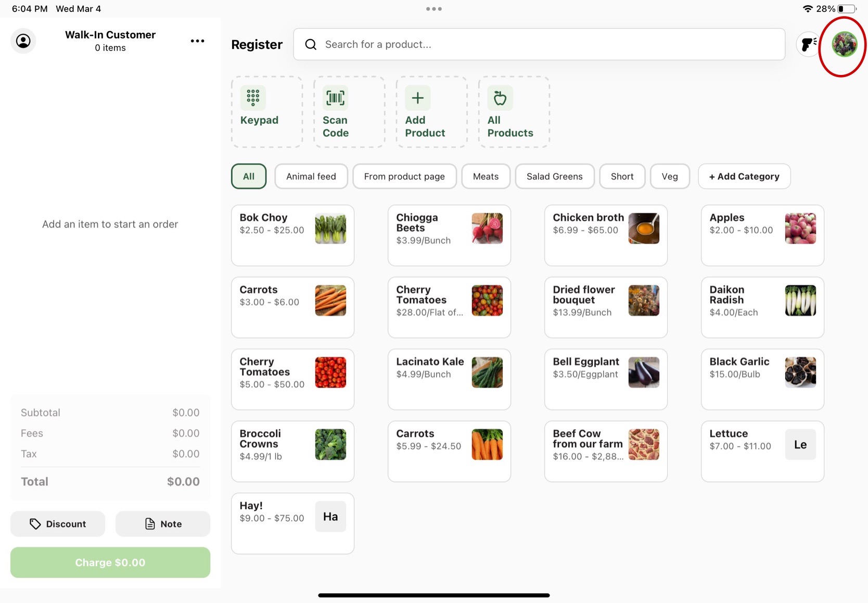The image size is (868, 603).
Task: Filter by Animal feed category
Action: [x=311, y=176]
